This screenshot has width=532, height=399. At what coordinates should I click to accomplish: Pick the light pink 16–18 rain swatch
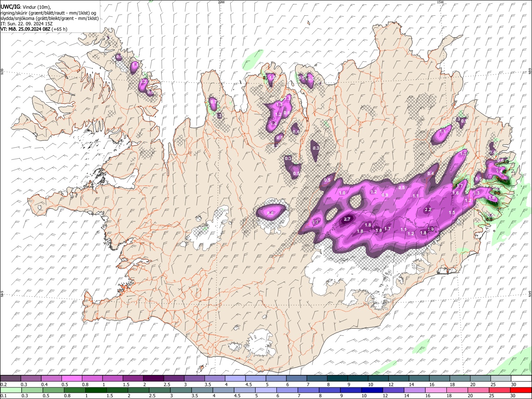pos(436,390)
